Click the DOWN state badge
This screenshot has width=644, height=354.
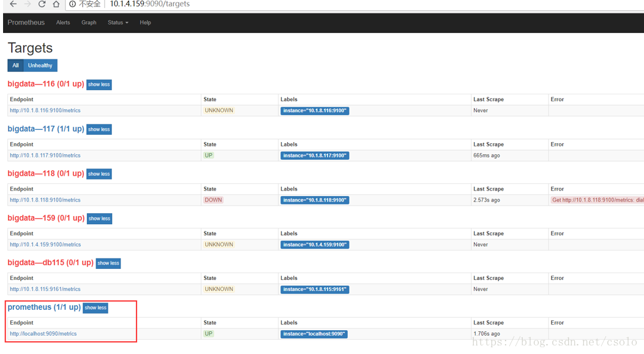click(213, 200)
